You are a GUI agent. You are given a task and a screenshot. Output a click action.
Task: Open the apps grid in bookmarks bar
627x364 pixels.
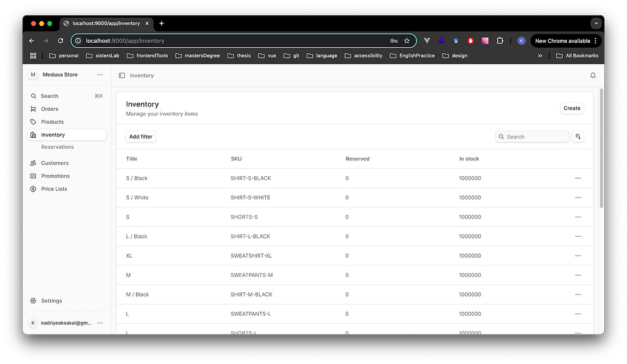point(33,56)
